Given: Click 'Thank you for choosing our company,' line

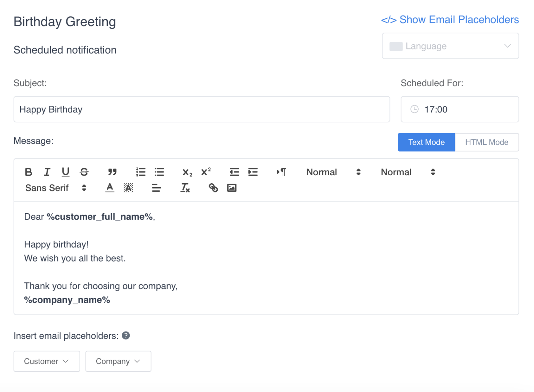Looking at the screenshot, I should [x=101, y=286].
